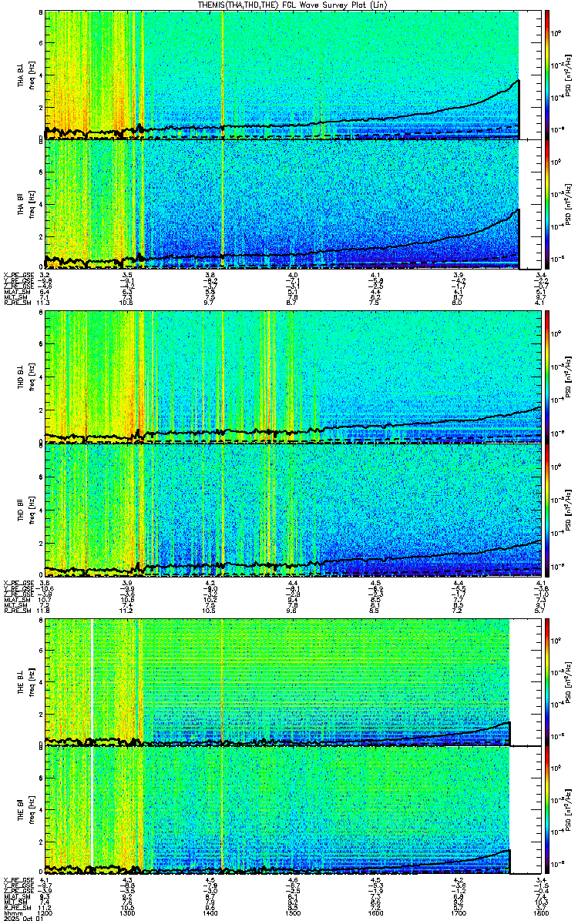Click the THE B∥ PSD color bar
The height and width of the screenshot is (924, 578).
548,811
